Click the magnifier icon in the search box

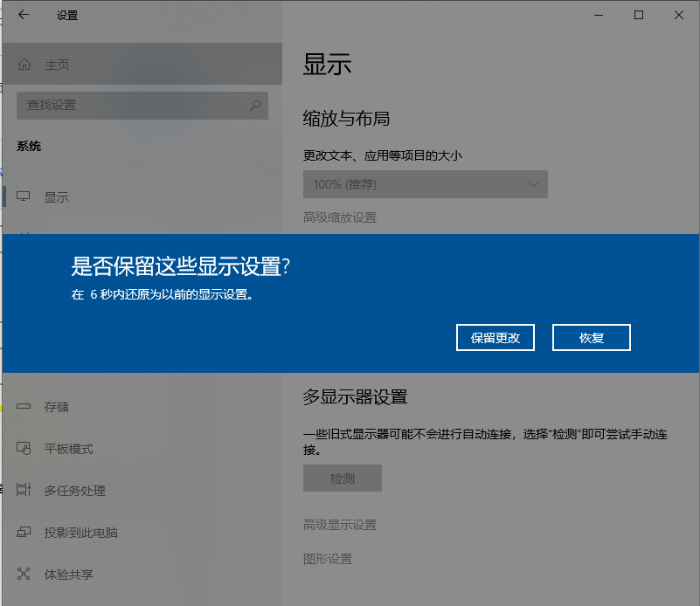pos(255,105)
